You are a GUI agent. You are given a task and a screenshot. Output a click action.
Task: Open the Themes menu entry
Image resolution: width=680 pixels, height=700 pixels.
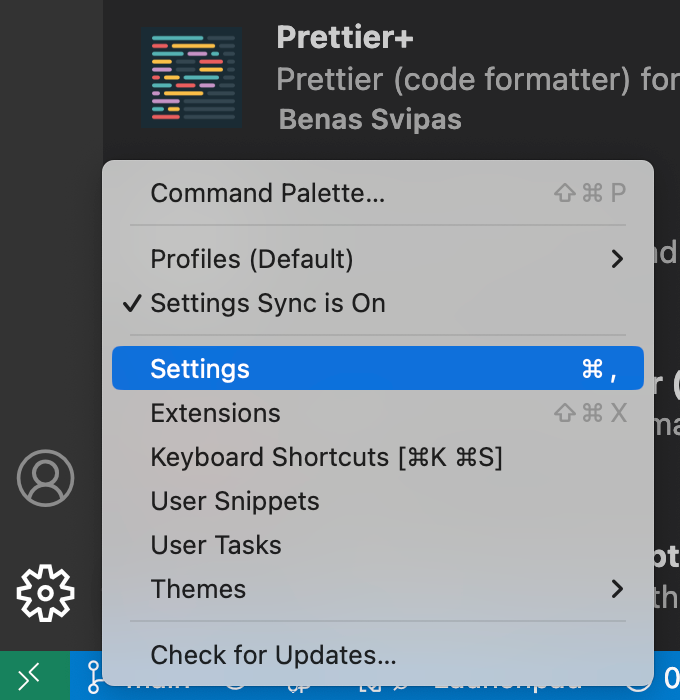198,589
